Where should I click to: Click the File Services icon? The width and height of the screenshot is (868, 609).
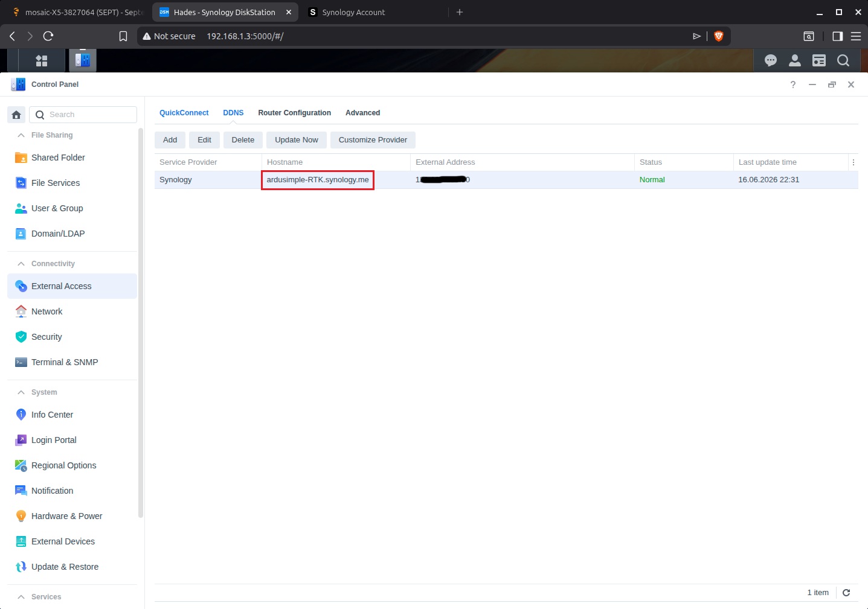coord(21,183)
